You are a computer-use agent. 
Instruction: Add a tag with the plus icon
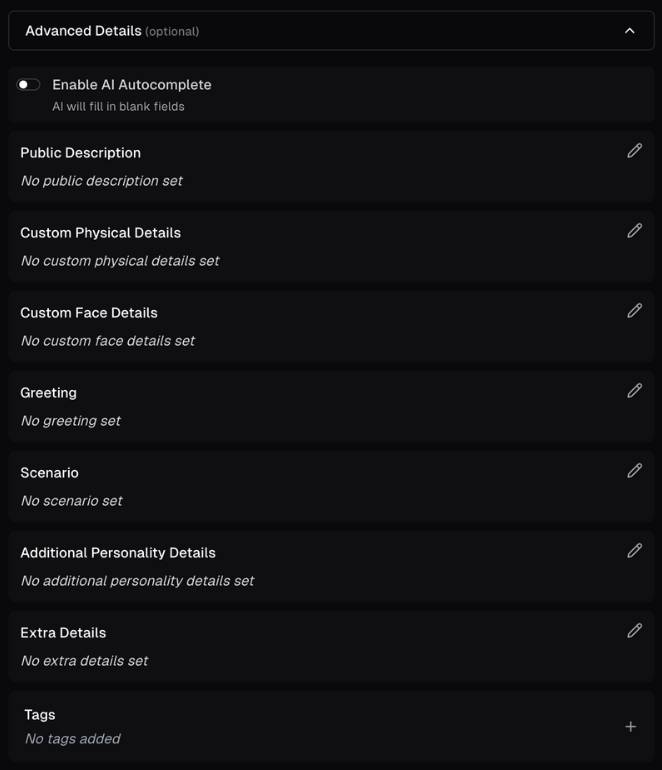(x=630, y=727)
